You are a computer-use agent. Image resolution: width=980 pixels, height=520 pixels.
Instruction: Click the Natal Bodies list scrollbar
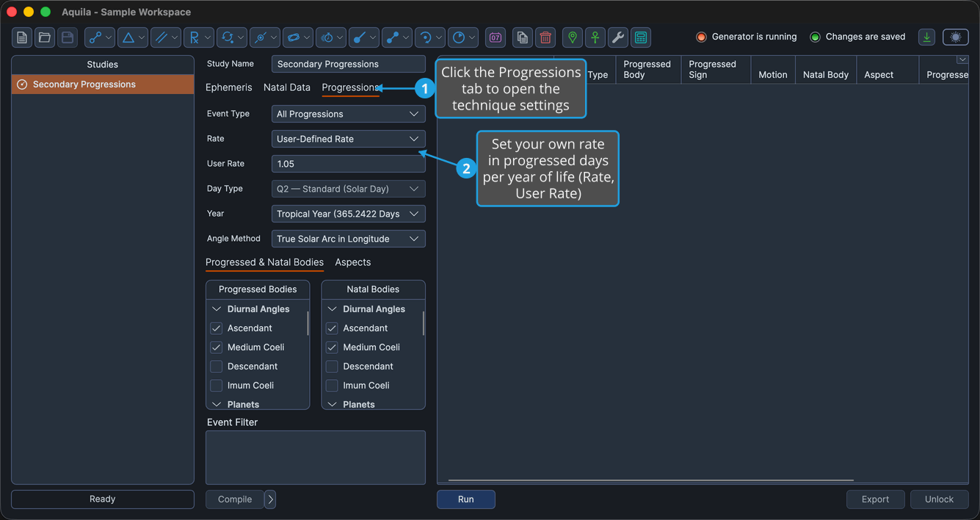click(x=423, y=323)
